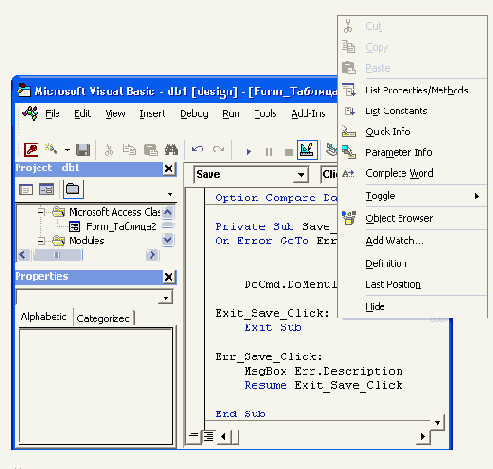493x469 pixels.
Task: Open the Debug menu
Action: click(x=194, y=114)
